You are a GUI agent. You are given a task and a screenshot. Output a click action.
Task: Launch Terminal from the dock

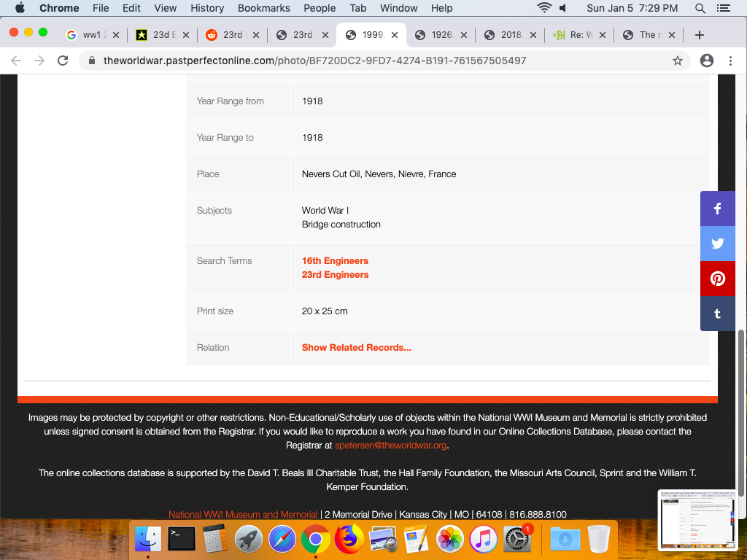tap(181, 540)
